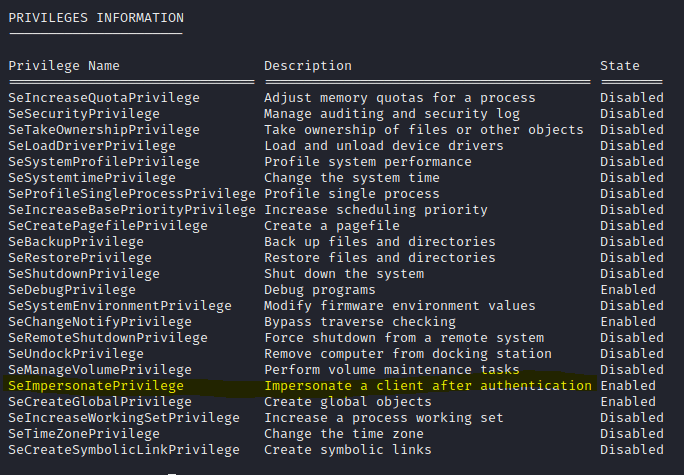Image resolution: width=684 pixels, height=475 pixels.
Task: Click SeIncreaseQuotaPrivilege in the list
Action: [104, 98]
